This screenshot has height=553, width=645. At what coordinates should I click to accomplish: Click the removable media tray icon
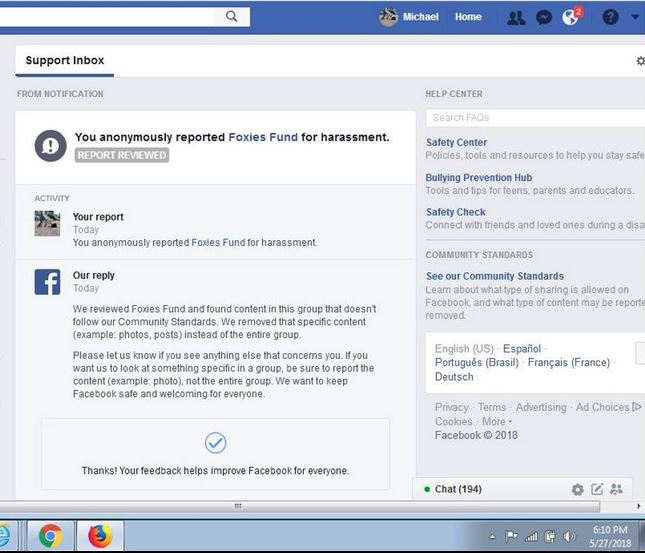tap(550, 536)
